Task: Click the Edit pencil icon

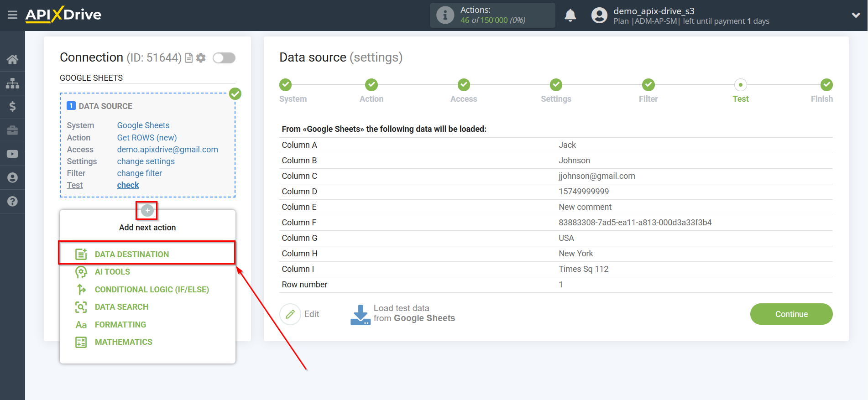Action: (290, 314)
